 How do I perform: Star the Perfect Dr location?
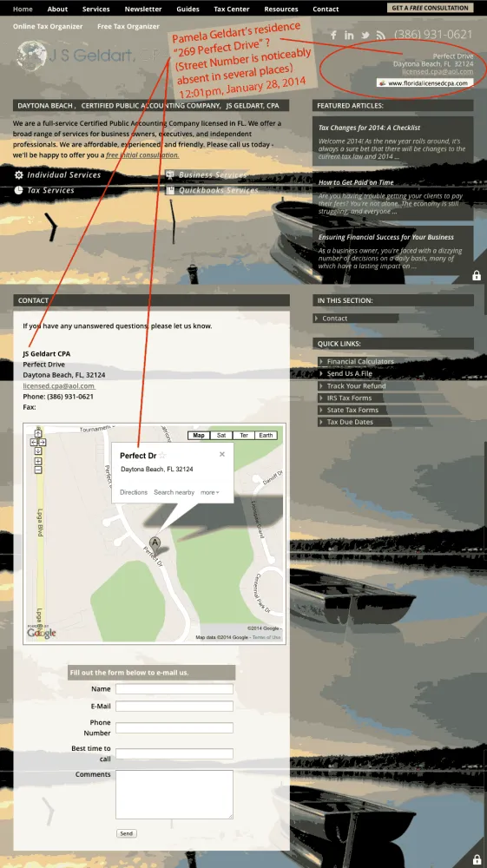162,456
